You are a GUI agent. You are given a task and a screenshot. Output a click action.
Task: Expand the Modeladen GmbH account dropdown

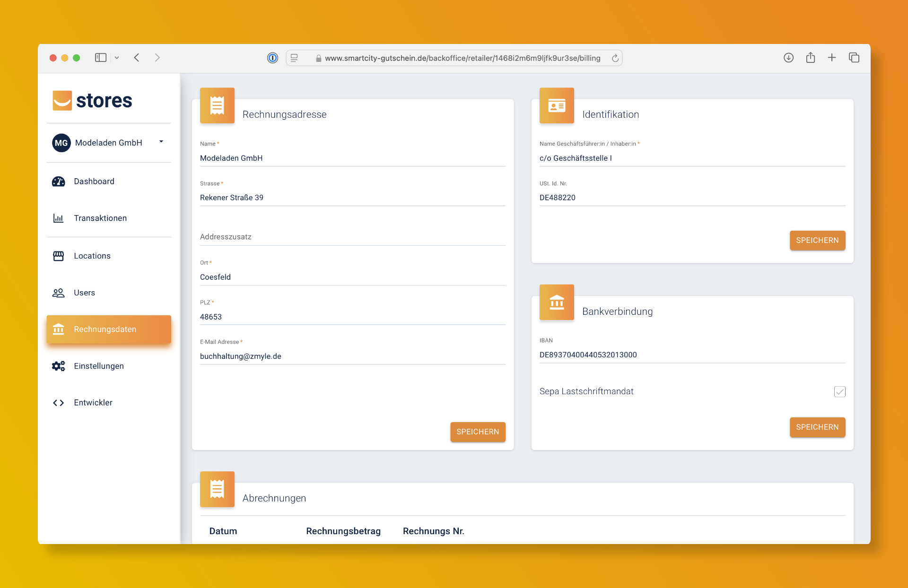coord(161,142)
